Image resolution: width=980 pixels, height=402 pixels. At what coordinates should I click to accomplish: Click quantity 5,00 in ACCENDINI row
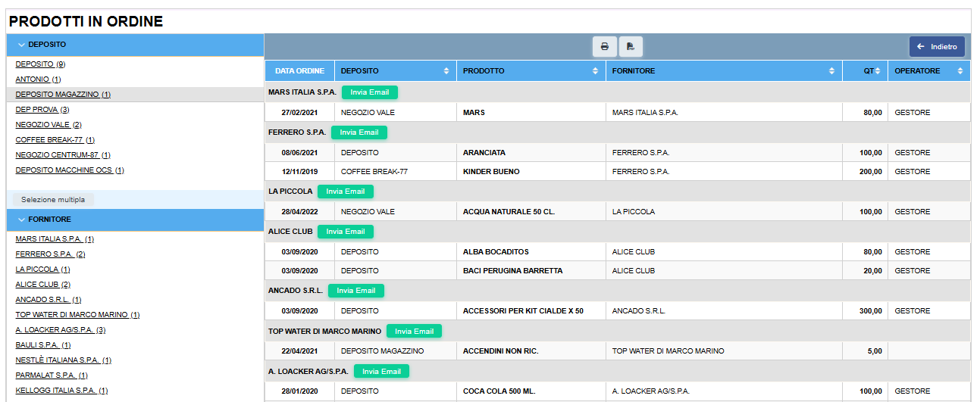[x=874, y=351]
